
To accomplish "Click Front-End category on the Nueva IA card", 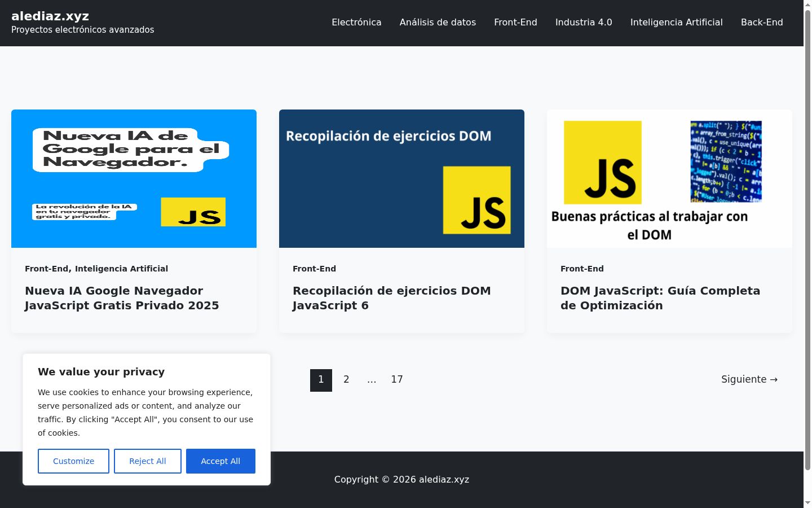I will [x=47, y=269].
